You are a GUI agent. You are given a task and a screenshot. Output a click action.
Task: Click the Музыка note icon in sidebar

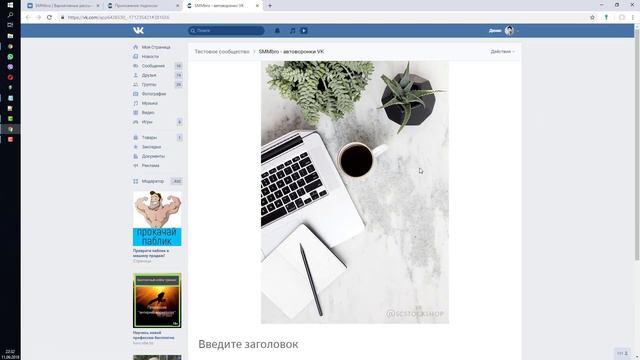point(136,104)
